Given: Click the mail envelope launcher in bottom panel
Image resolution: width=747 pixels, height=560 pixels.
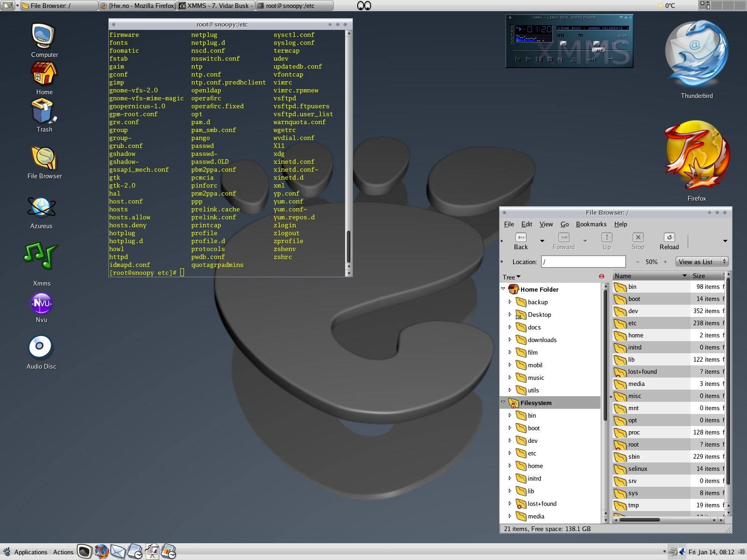Looking at the screenshot, I should [118, 552].
